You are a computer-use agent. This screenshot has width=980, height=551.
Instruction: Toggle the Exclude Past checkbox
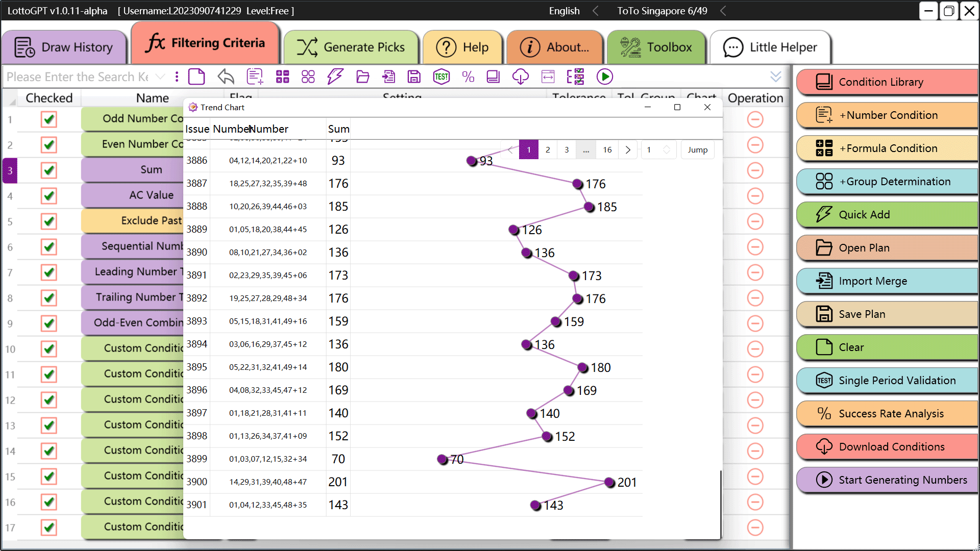click(49, 221)
